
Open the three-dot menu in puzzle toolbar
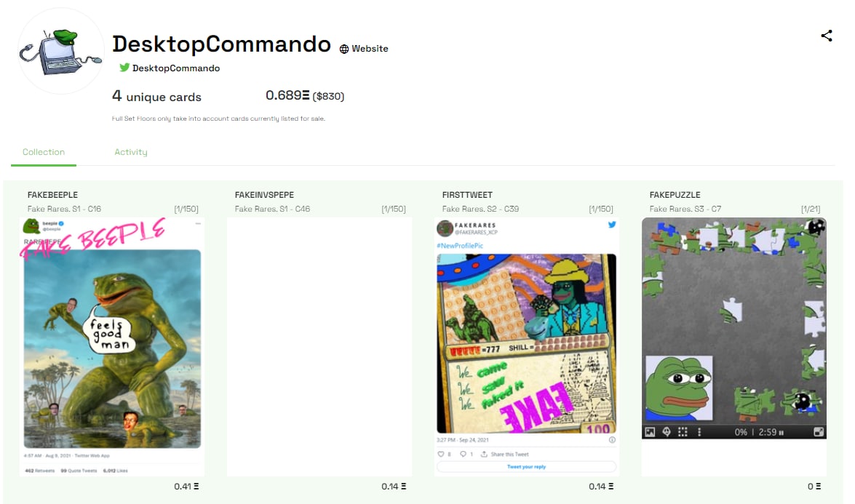[x=699, y=432]
